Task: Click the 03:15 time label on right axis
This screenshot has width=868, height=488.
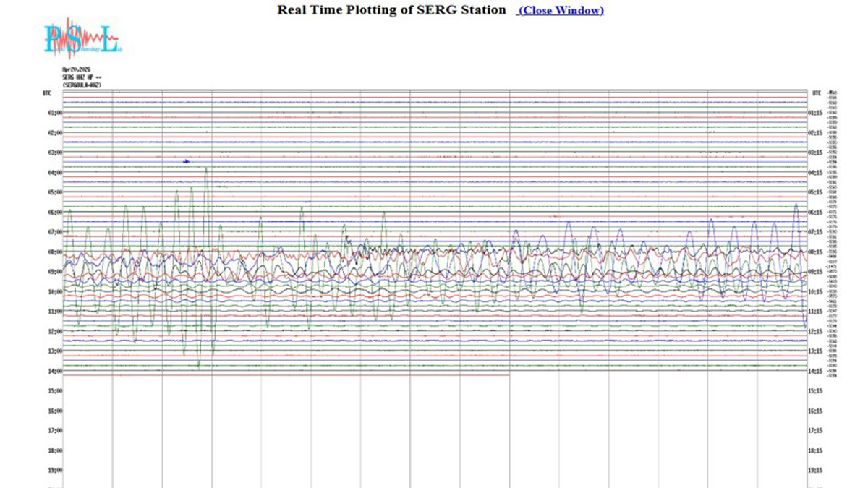Action: click(815, 153)
